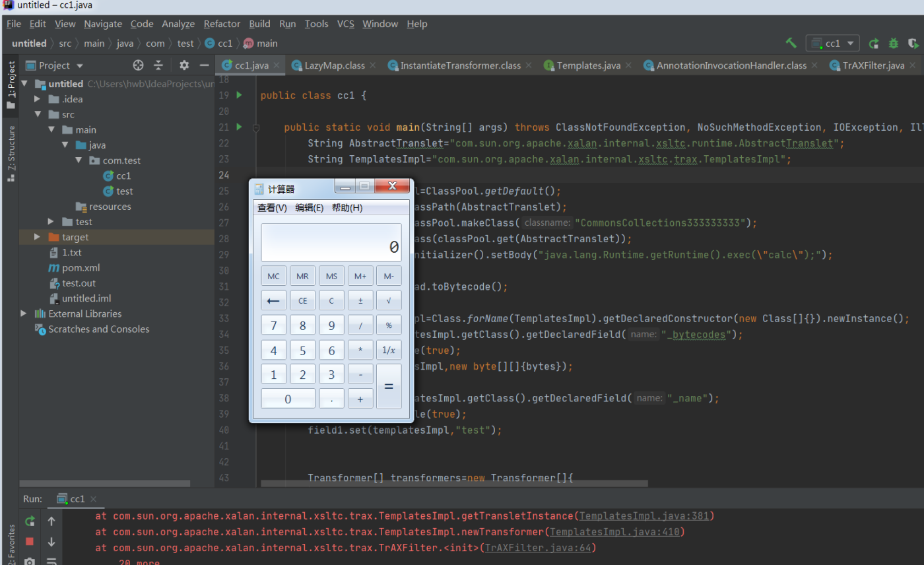Click the rerun icon in top toolbar
The width and height of the screenshot is (924, 565).
click(874, 44)
